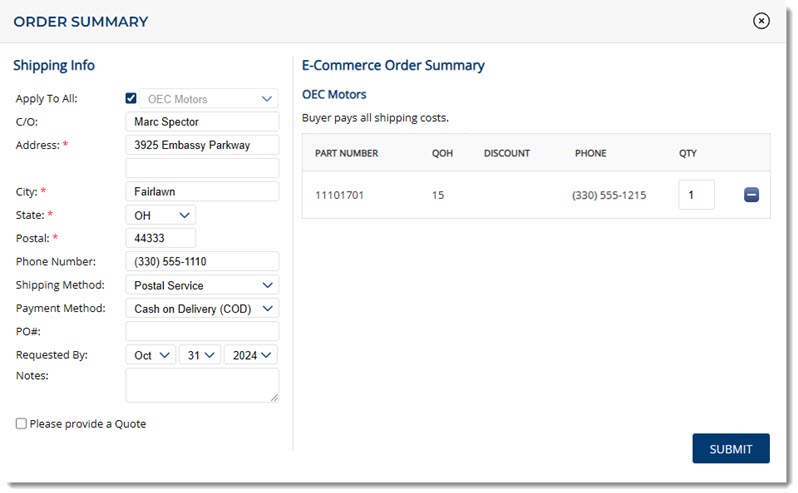798x493 pixels.
Task: Open the Requested By day dropdown
Action: (200, 355)
